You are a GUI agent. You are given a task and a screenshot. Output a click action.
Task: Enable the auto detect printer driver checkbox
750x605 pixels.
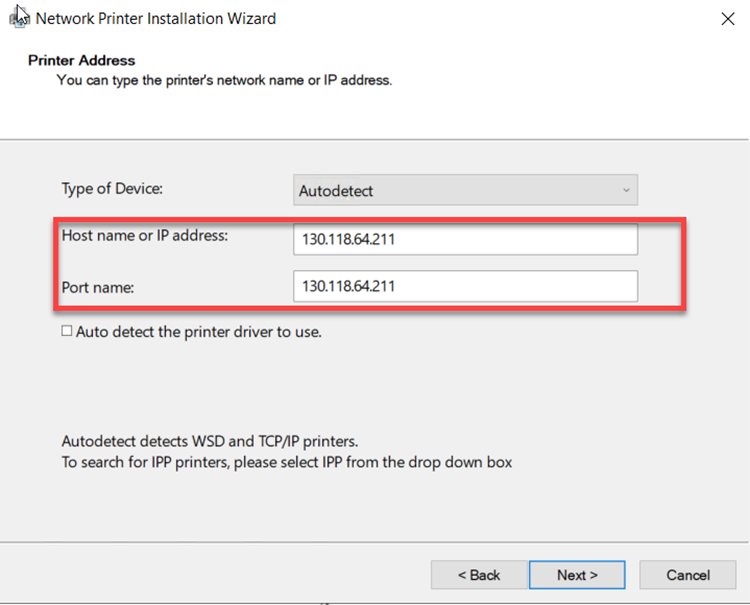67,331
